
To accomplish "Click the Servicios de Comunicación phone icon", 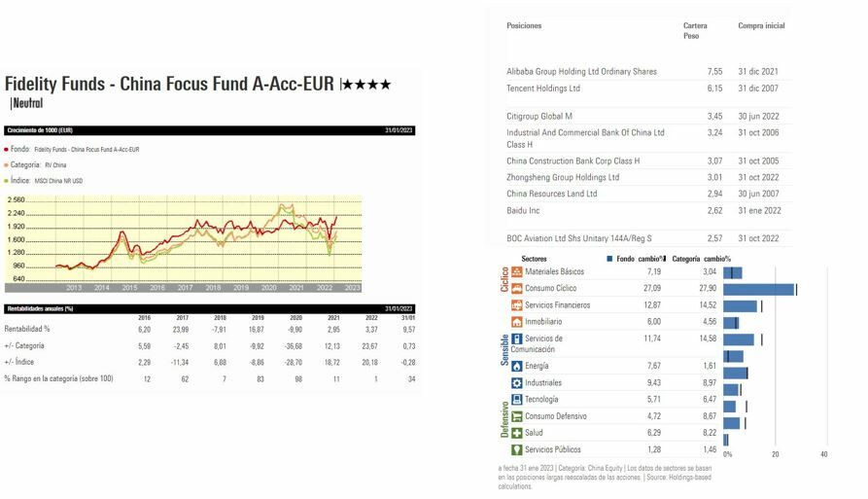I will [517, 339].
